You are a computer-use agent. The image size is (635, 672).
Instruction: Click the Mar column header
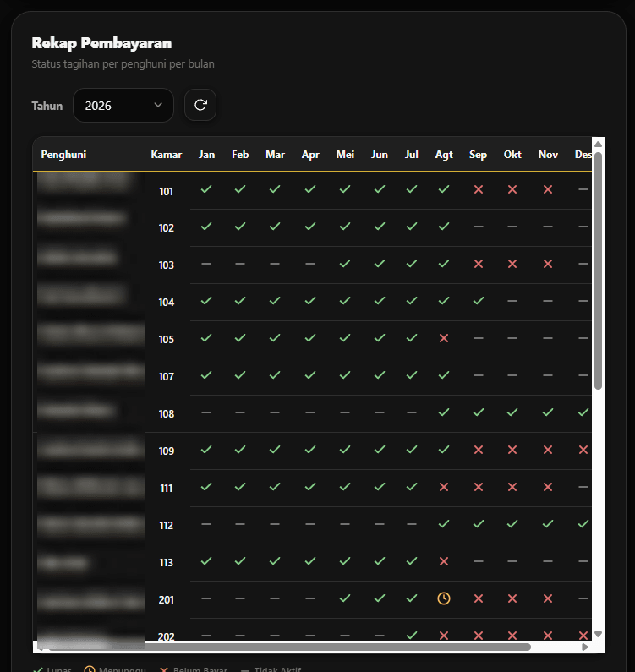275,155
